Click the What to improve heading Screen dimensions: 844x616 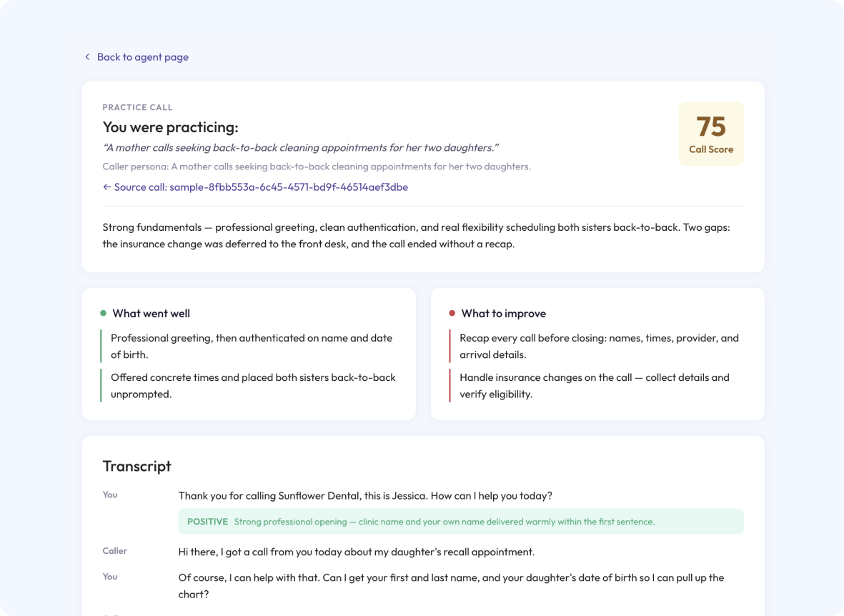tap(503, 314)
